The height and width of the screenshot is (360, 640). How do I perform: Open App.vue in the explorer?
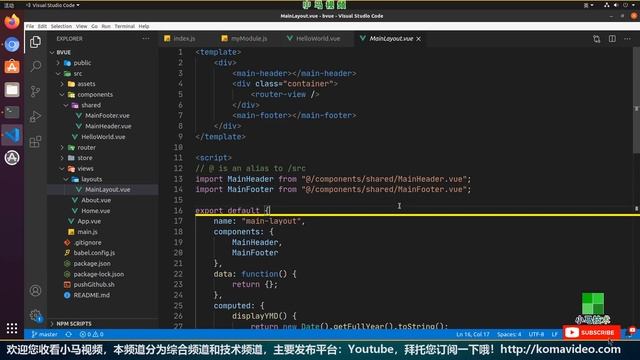89,221
